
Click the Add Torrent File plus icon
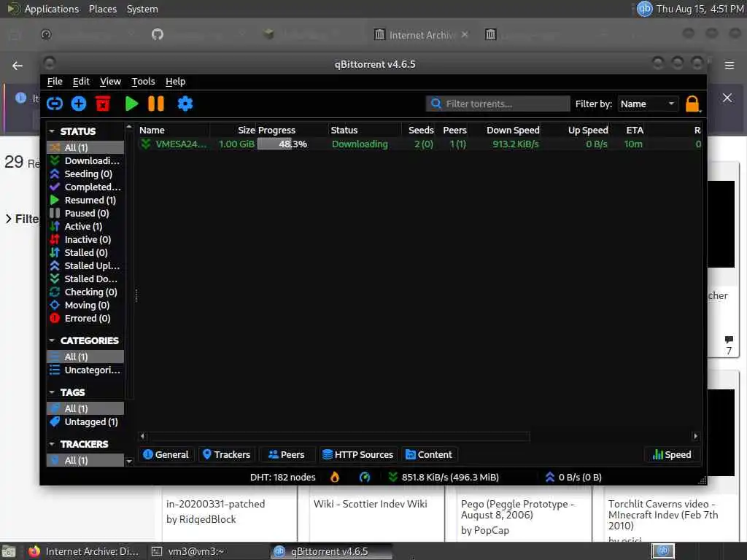point(79,104)
